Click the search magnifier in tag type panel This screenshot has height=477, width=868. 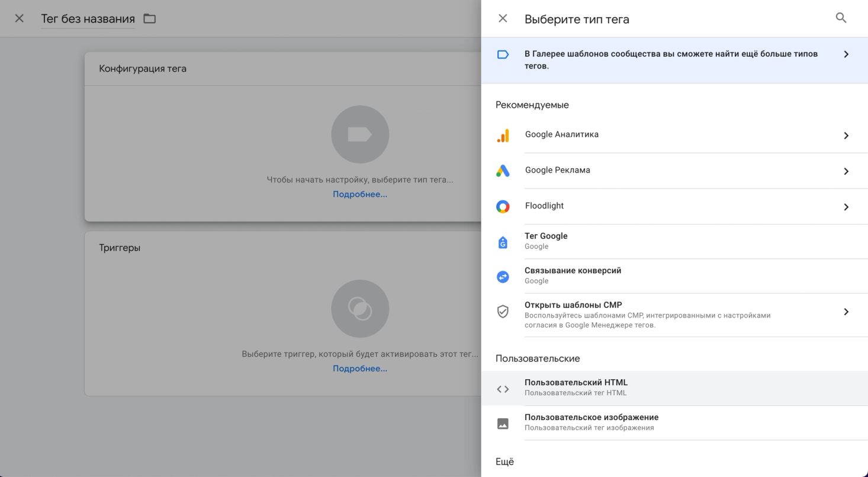[841, 18]
